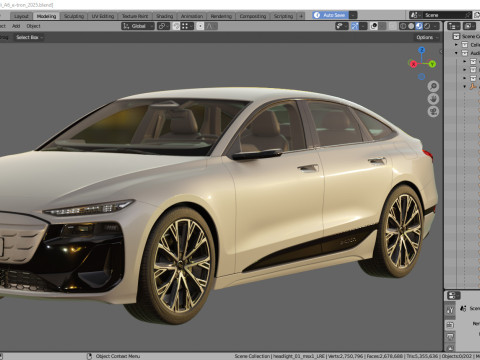Click the zoom view magnifier gizmo
The width and height of the screenshot is (480, 360).
click(x=433, y=87)
